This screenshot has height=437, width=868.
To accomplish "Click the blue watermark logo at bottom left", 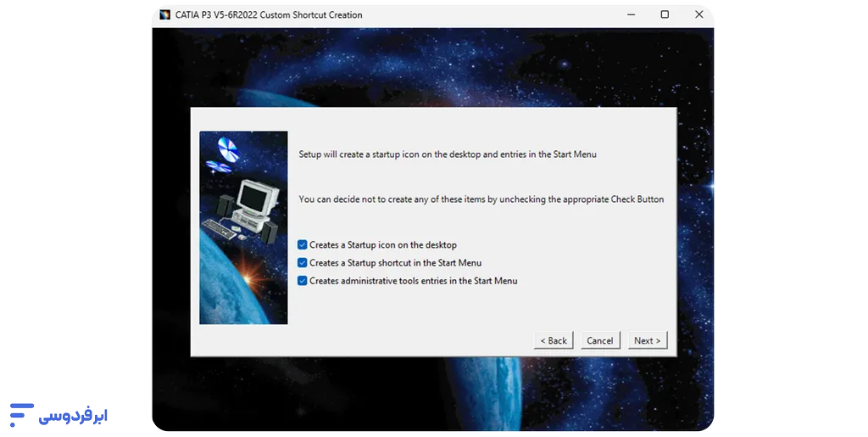I will click(x=20, y=415).
